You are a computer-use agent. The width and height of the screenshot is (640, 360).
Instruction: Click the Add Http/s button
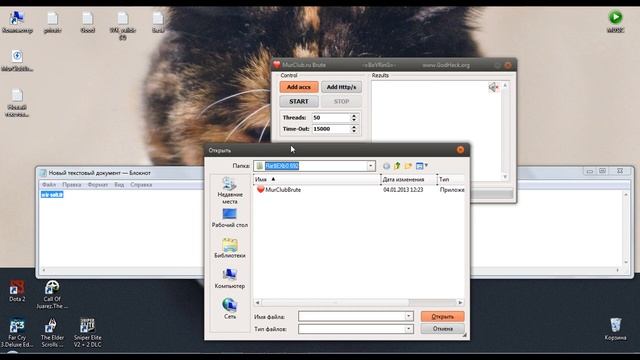pyautogui.click(x=341, y=87)
